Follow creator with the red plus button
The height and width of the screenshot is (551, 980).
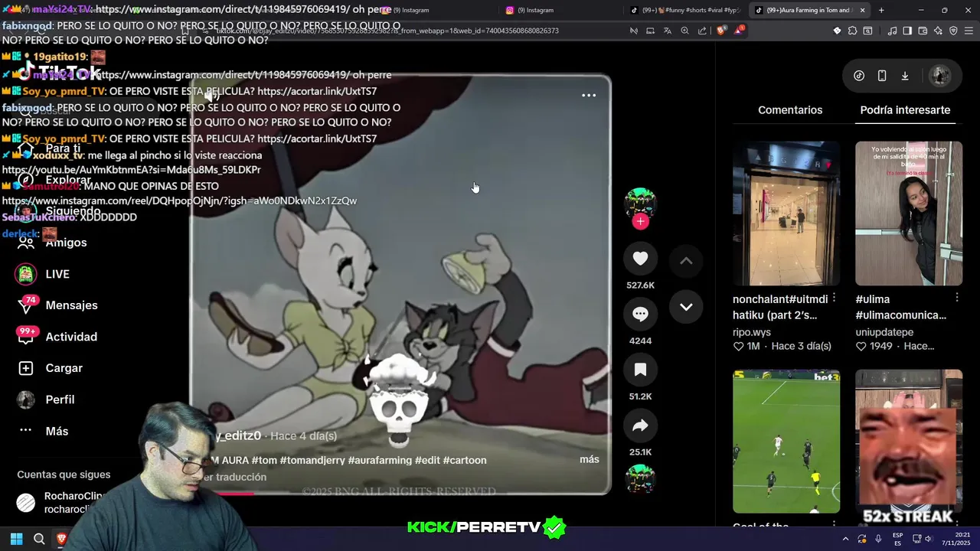point(640,221)
